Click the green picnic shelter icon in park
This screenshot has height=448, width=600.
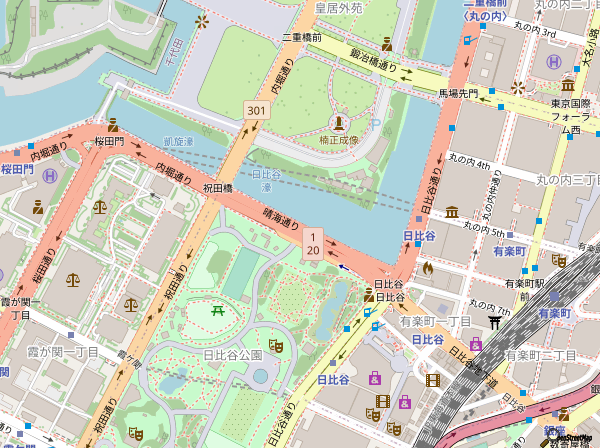(x=217, y=311)
